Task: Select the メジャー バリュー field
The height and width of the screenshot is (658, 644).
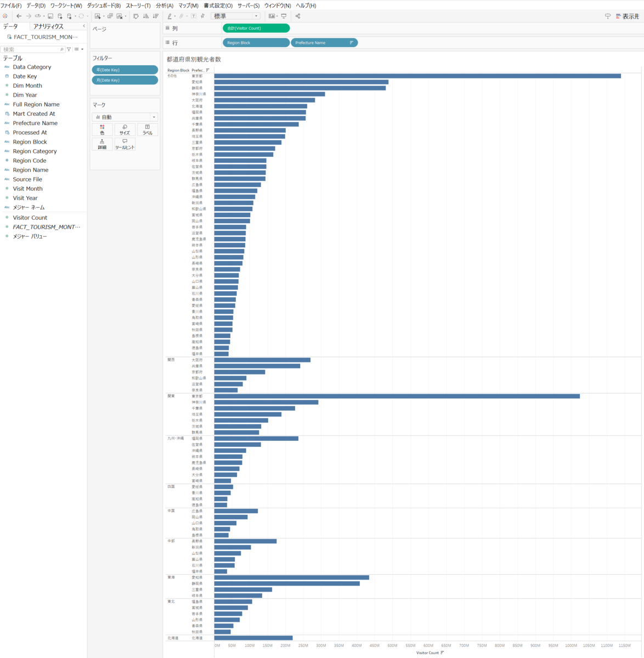Action: coord(30,236)
